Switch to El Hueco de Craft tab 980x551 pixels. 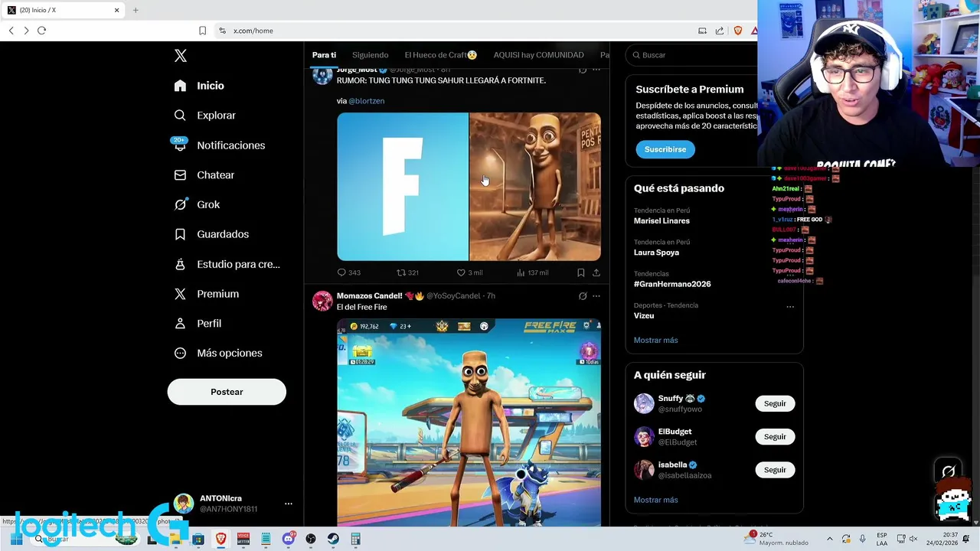tap(441, 55)
